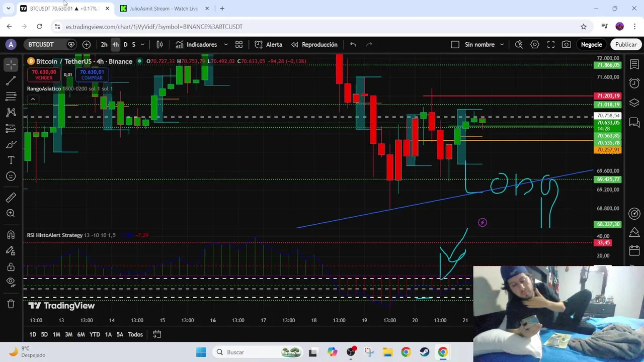
Task: Start Reproducción bar replay
Action: coord(314,45)
